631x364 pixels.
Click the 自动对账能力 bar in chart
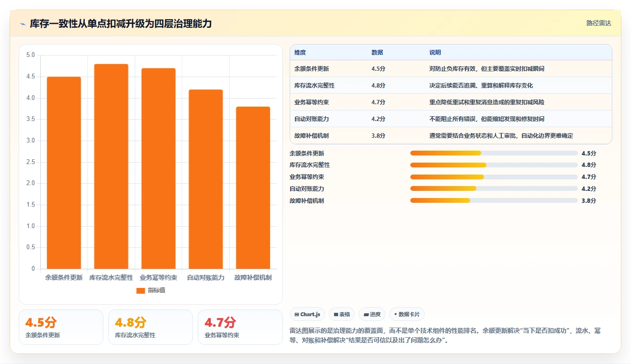(x=206, y=179)
